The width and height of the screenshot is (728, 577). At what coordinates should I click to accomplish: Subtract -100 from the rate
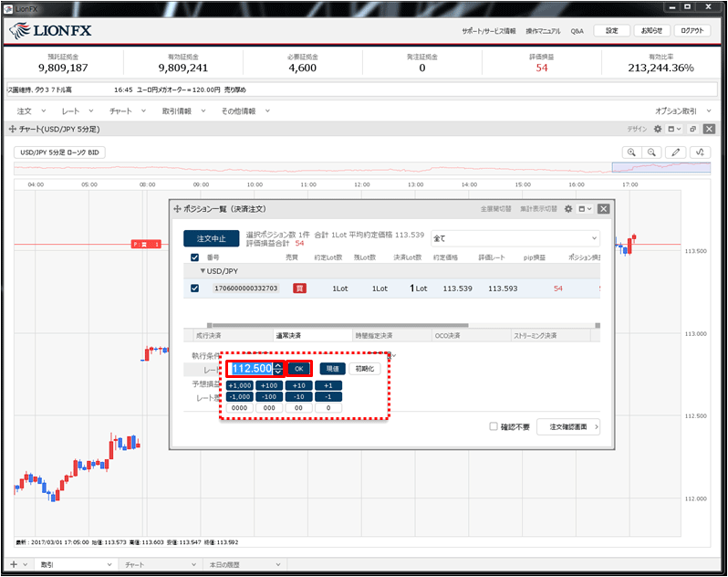pyautogui.click(x=269, y=397)
